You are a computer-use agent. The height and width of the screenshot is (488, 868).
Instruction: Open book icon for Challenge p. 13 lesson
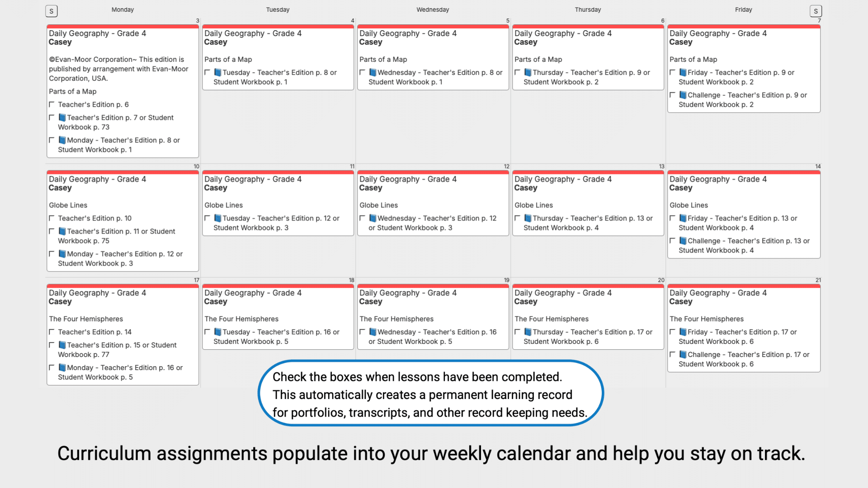[x=683, y=241]
